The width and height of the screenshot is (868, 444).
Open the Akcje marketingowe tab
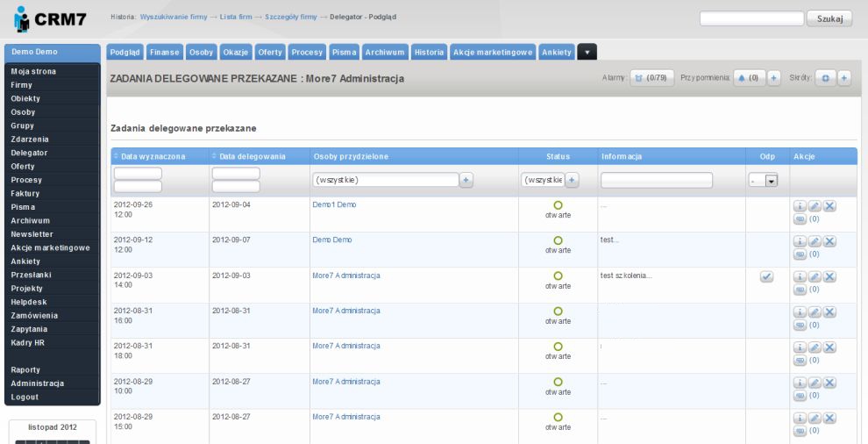tap(493, 53)
